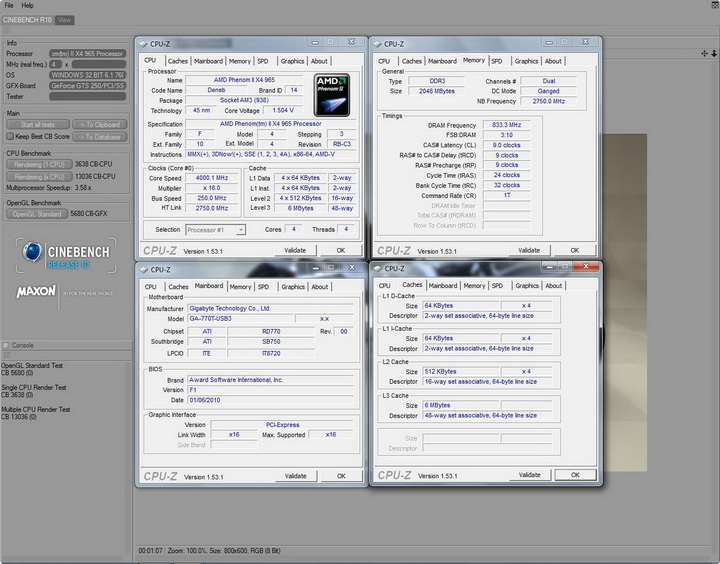Click CPU-Z title icon of Memory window

[378, 44]
